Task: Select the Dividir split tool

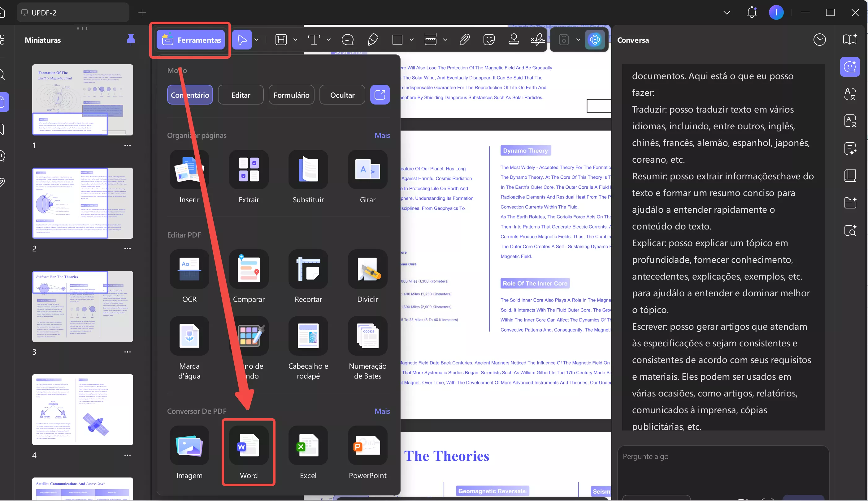Action: click(x=367, y=269)
